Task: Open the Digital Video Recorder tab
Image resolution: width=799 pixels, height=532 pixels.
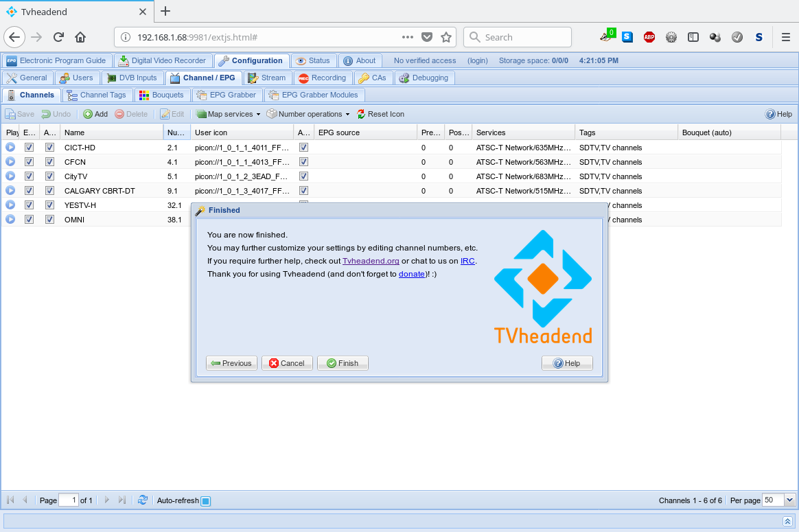Action: (163, 60)
